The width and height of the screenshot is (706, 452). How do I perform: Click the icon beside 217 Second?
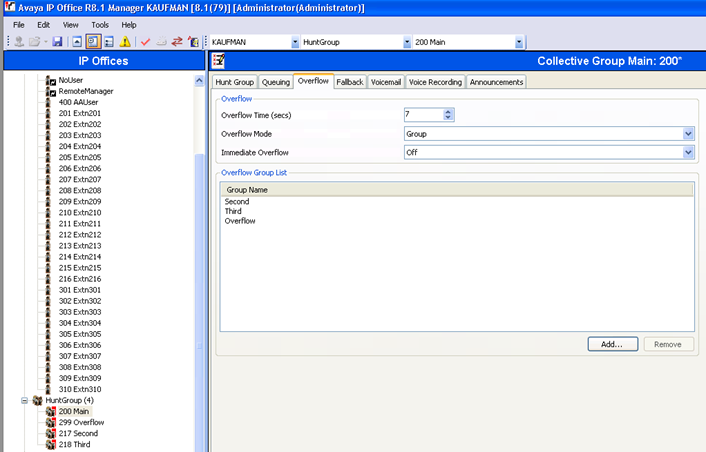pos(50,434)
